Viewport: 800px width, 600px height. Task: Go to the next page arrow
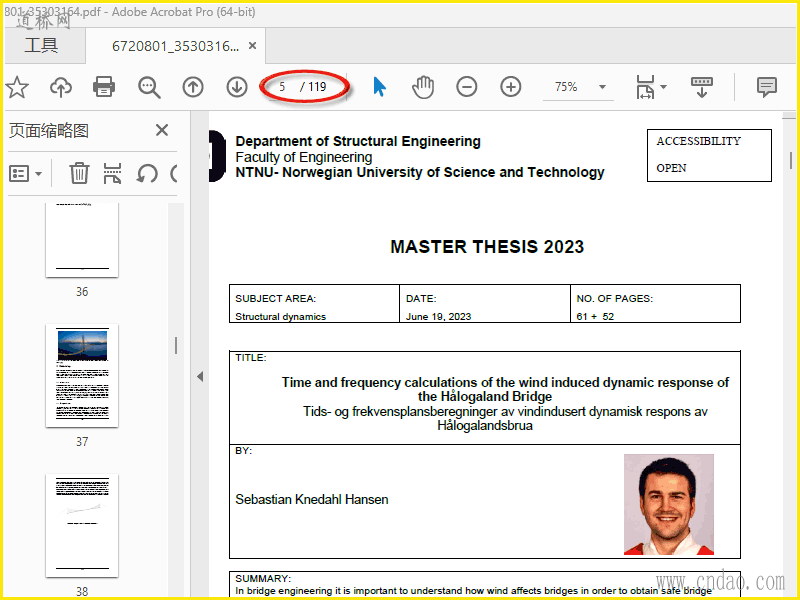point(237,87)
